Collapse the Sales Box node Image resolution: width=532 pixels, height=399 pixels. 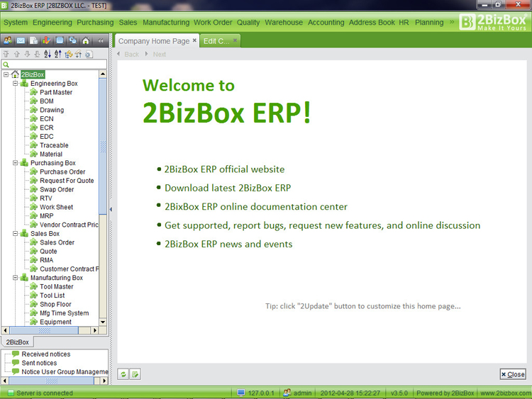(x=16, y=234)
